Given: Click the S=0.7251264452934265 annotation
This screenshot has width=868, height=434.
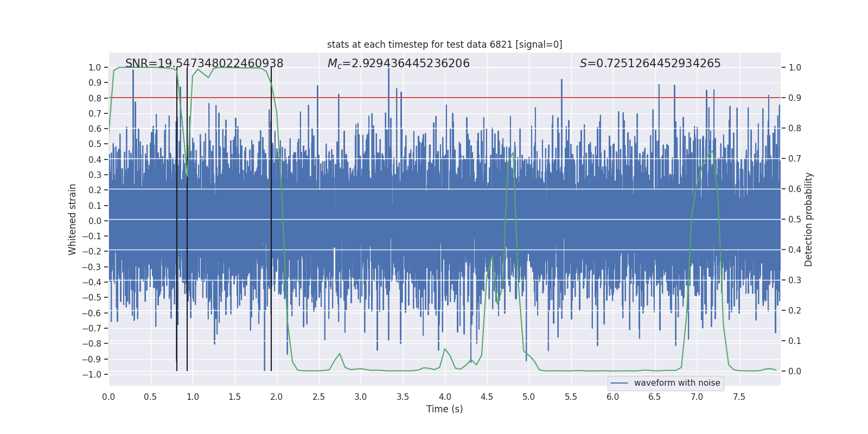Looking at the screenshot, I should tap(650, 63).
